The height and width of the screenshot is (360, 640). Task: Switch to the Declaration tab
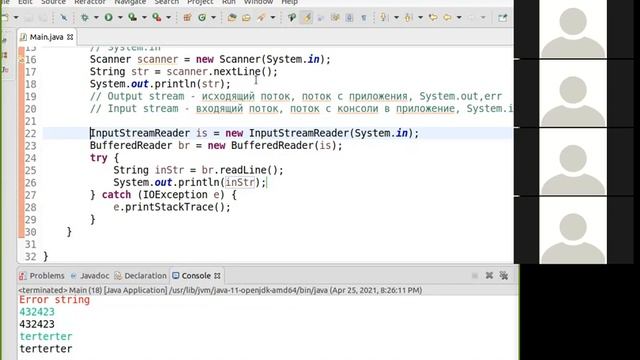pos(141,276)
